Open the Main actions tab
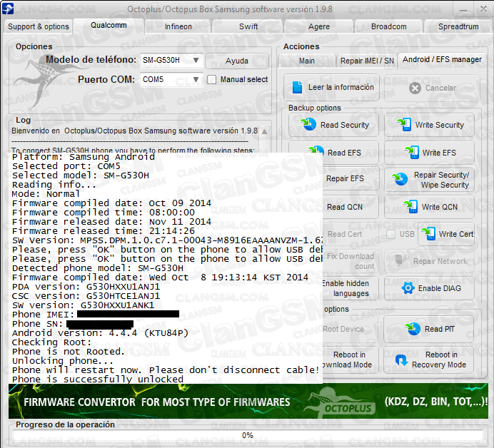Viewport: 494px width, 448px height. click(x=307, y=61)
